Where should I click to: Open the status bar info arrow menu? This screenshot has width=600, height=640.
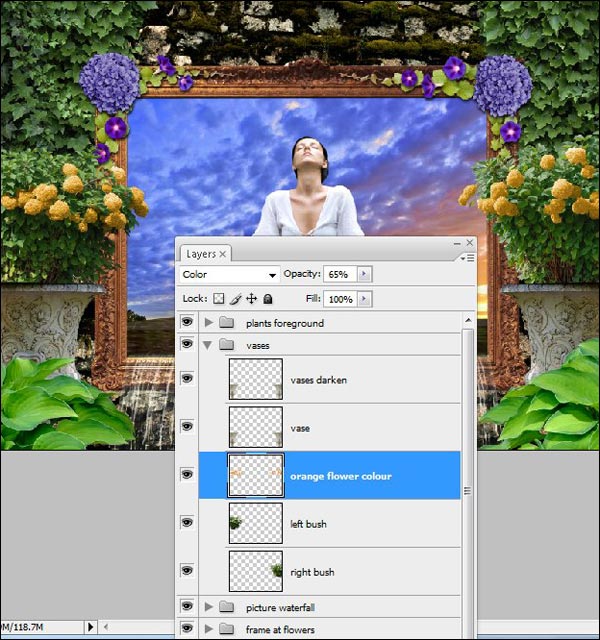(x=91, y=627)
